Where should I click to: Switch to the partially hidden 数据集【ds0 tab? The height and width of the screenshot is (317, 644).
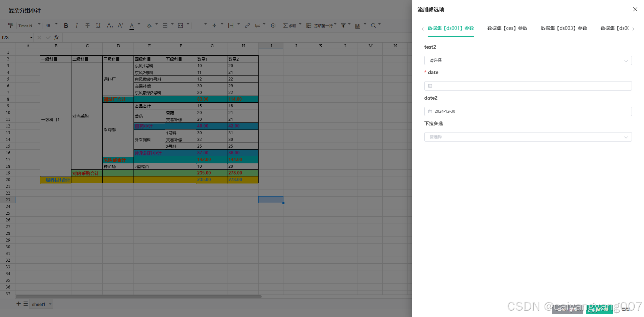[x=614, y=28]
